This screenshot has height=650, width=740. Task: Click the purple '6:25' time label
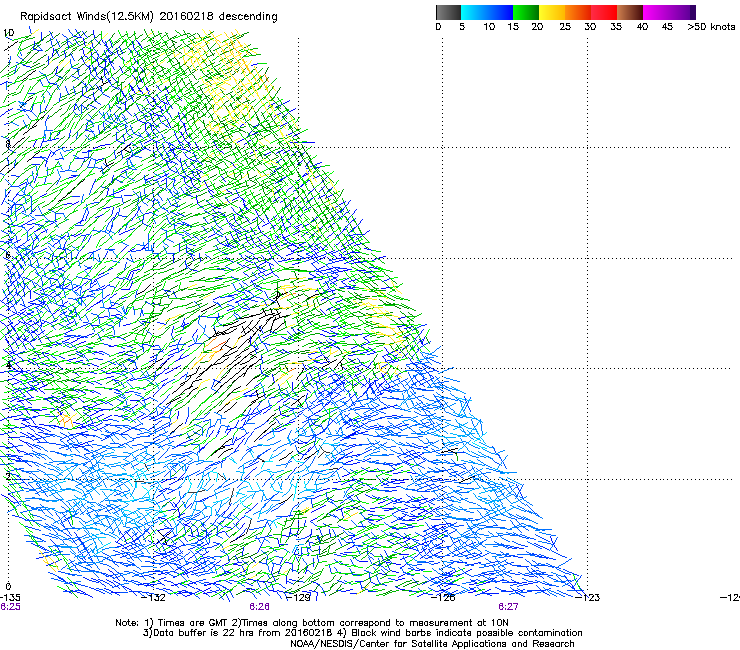pos(10,607)
